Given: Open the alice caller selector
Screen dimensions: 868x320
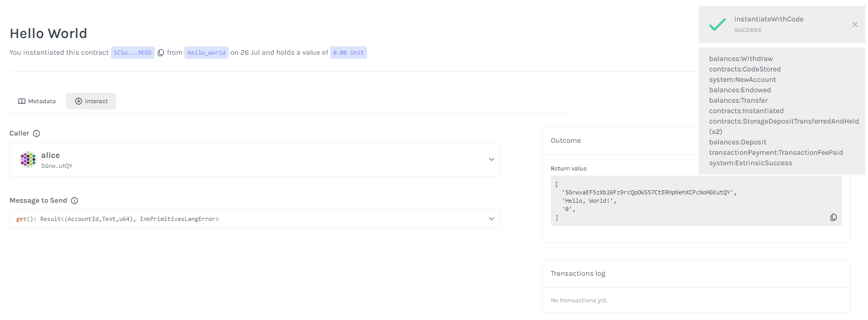Looking at the screenshot, I should (255, 159).
